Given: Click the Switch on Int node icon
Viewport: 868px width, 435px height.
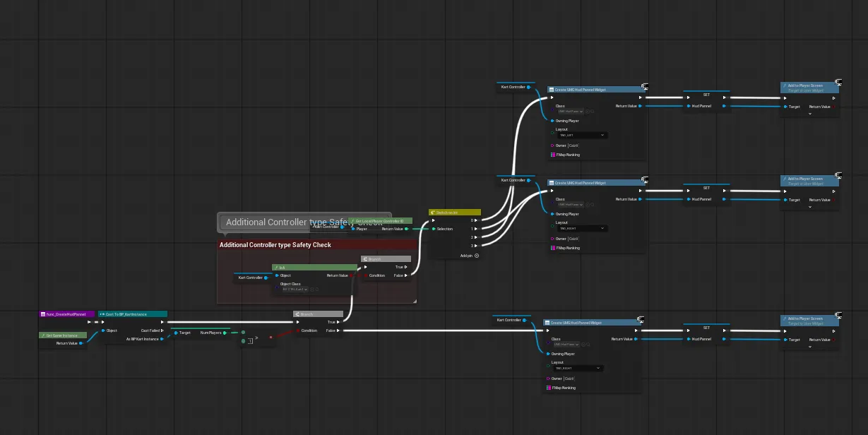Looking at the screenshot, I should pos(432,212).
